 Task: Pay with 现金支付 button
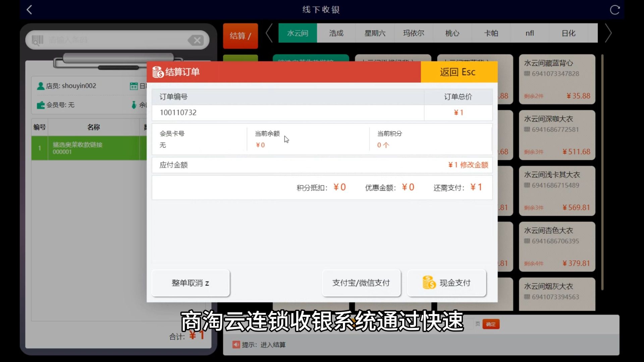tap(447, 283)
